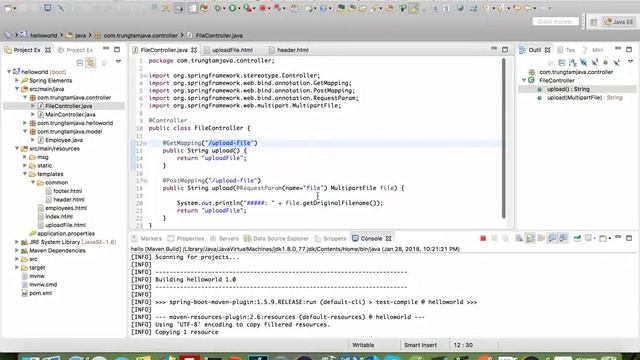Toggle Hide Fields in Outline toolbar
This screenshot has height=360, width=640.
(x=584, y=62)
